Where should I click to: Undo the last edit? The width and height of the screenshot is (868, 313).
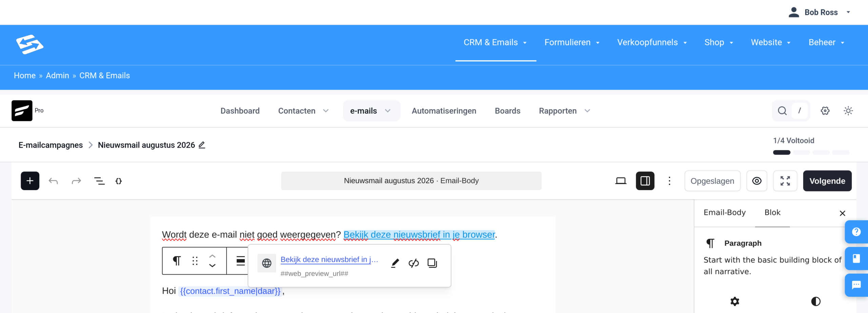[x=53, y=181]
